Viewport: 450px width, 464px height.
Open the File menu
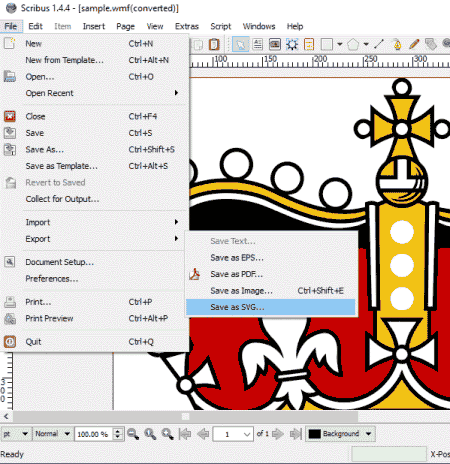[x=11, y=26]
